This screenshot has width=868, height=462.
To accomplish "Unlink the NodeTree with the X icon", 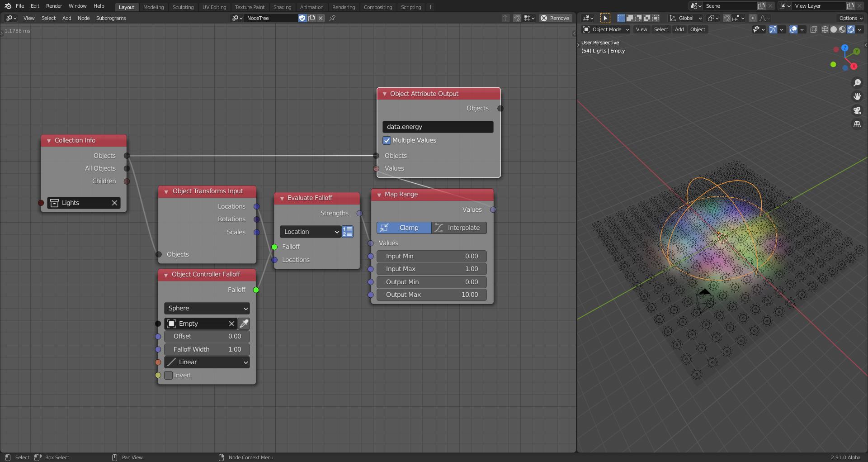I will [x=321, y=18].
